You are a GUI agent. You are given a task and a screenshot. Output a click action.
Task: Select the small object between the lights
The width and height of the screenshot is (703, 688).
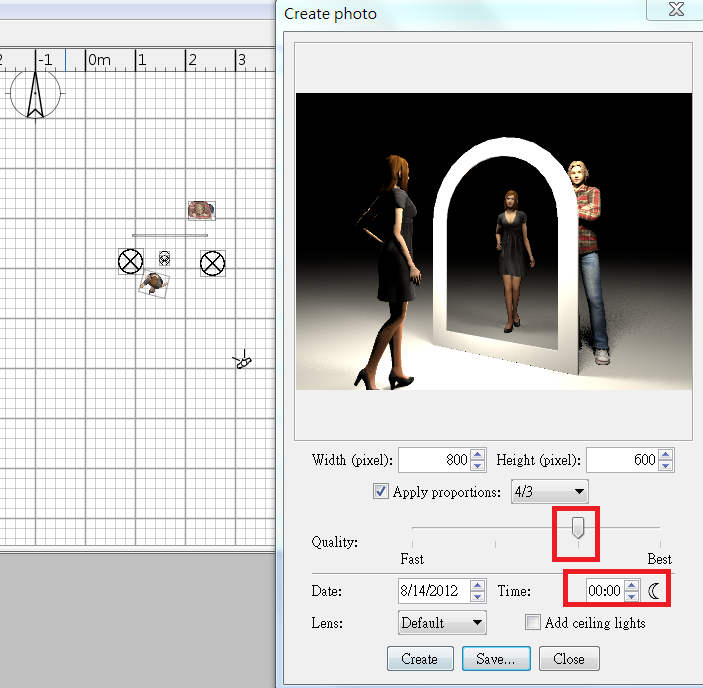pos(165,258)
